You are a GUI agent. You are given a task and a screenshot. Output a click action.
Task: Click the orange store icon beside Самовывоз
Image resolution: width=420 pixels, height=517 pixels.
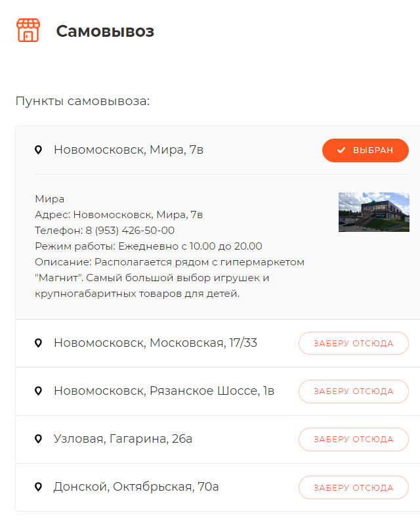(28, 30)
